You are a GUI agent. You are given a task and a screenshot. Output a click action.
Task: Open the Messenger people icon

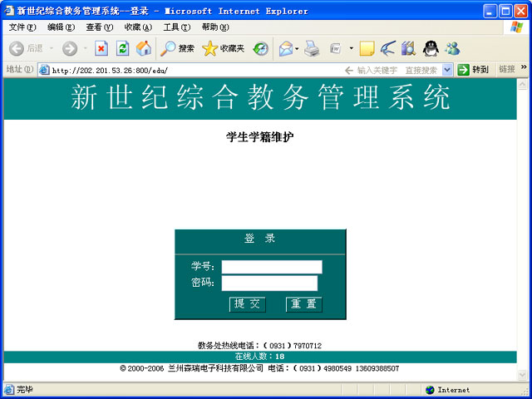[452, 48]
